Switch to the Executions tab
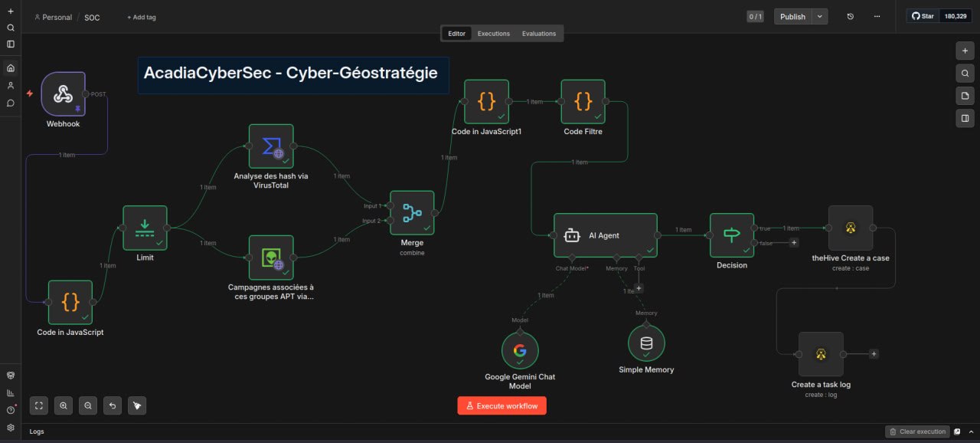980x443 pixels. [493, 34]
